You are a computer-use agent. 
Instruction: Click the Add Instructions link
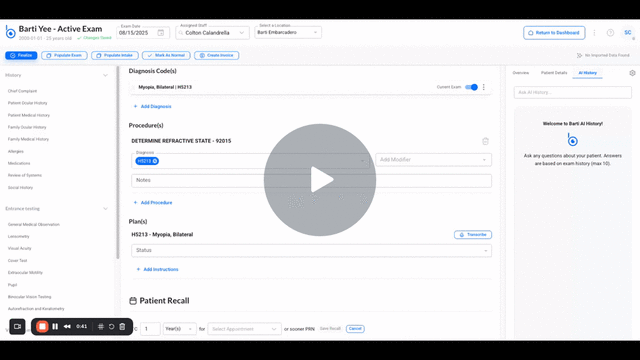pyautogui.click(x=158, y=269)
